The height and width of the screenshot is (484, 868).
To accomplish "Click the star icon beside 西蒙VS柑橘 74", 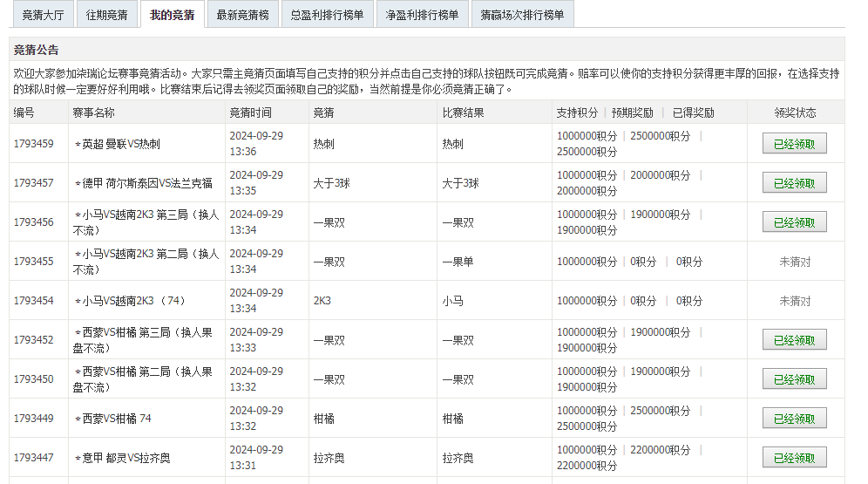I will coord(78,419).
